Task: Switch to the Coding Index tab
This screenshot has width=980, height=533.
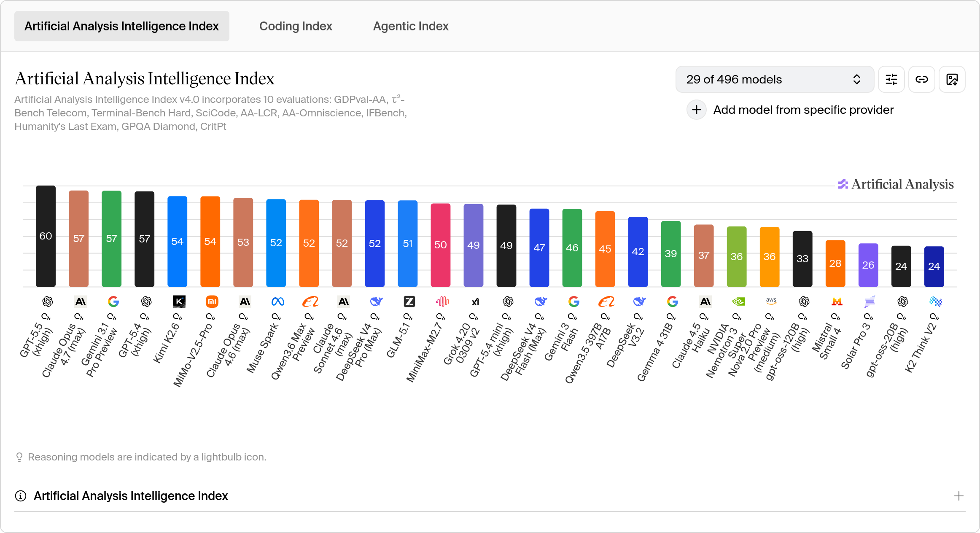Action: pos(296,26)
